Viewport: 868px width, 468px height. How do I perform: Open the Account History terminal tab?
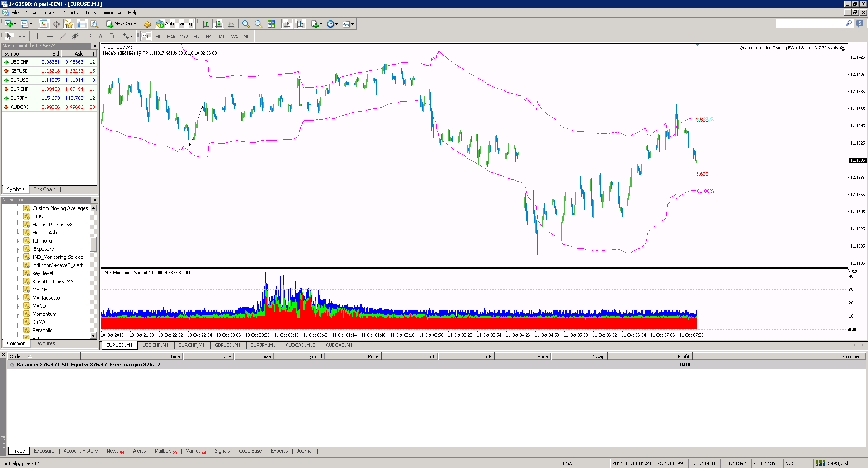click(80, 451)
